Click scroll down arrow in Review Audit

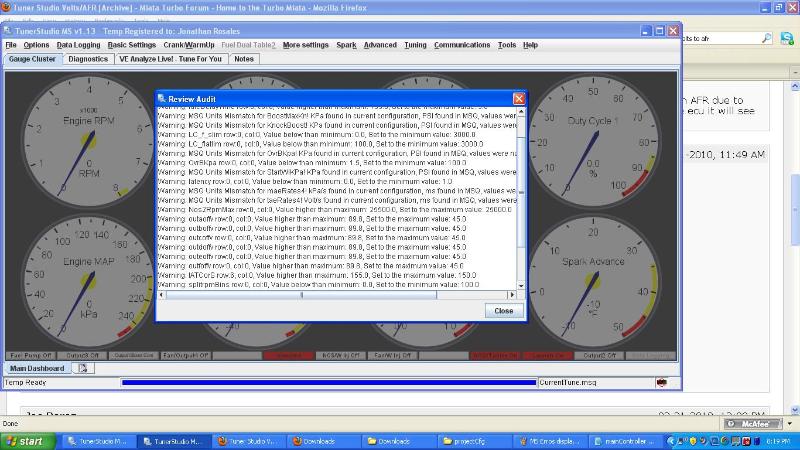pos(519,285)
